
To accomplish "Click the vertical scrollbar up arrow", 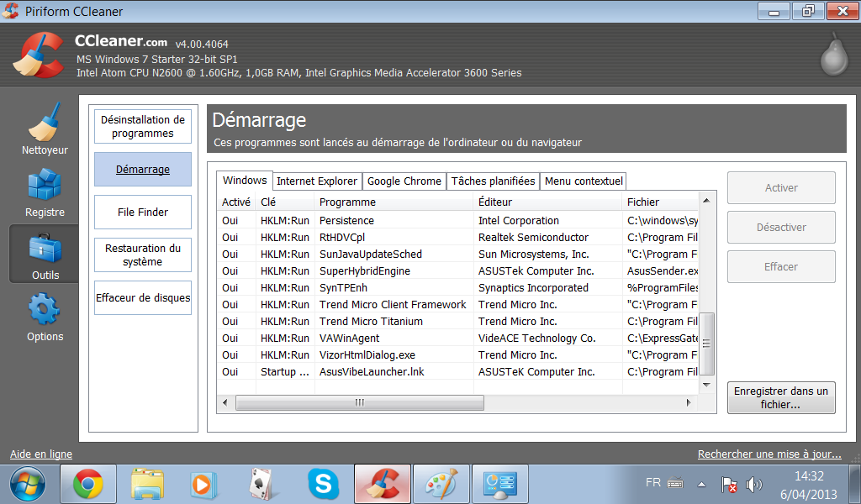I will point(706,201).
